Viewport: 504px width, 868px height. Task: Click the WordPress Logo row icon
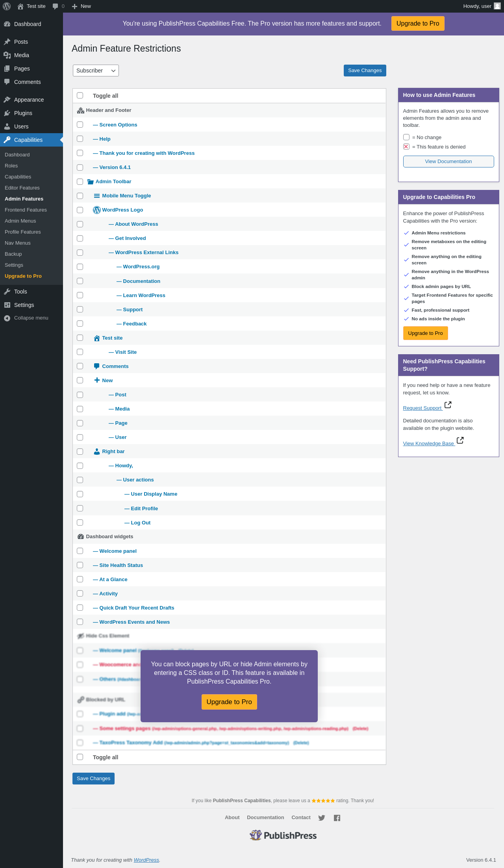(97, 210)
